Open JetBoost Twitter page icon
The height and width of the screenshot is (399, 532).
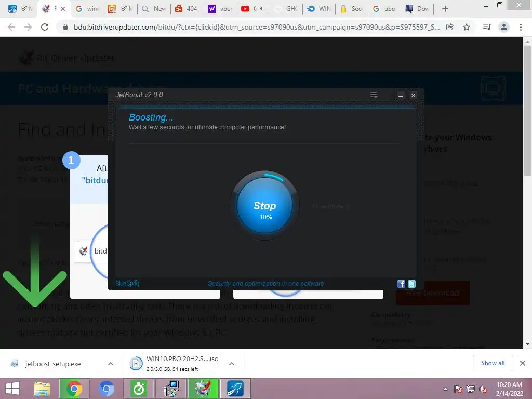[411, 284]
